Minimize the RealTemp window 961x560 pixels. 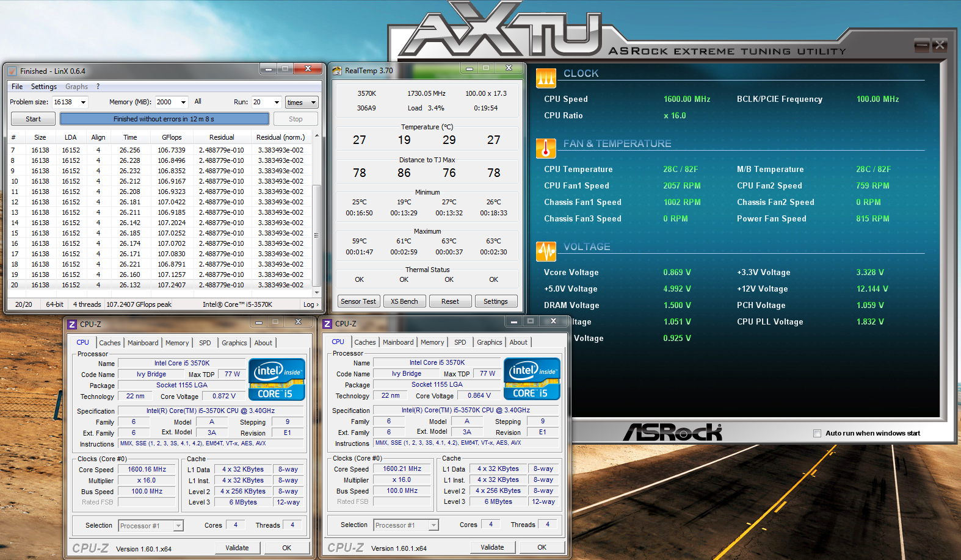(469, 68)
